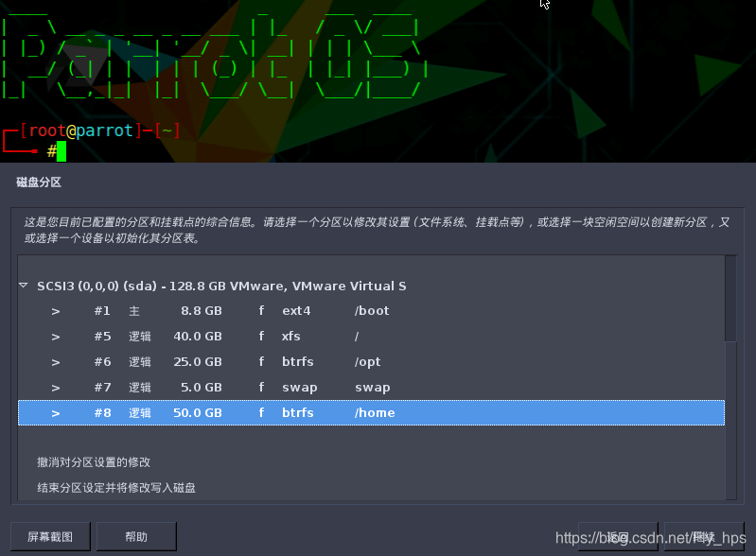The height and width of the screenshot is (556, 756).
Task: Expand the arrow on partition #1 row
Action: 56,311
